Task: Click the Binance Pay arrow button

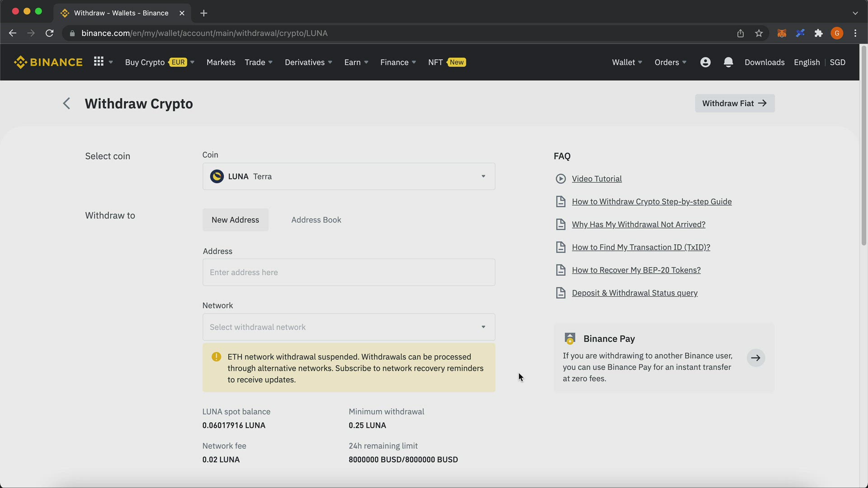Action: pyautogui.click(x=756, y=358)
